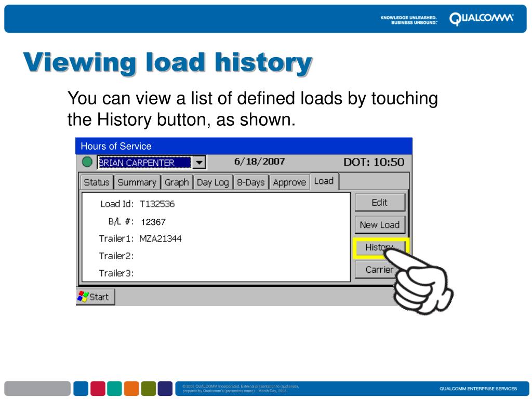Select the 8-Days tab

pos(251,182)
